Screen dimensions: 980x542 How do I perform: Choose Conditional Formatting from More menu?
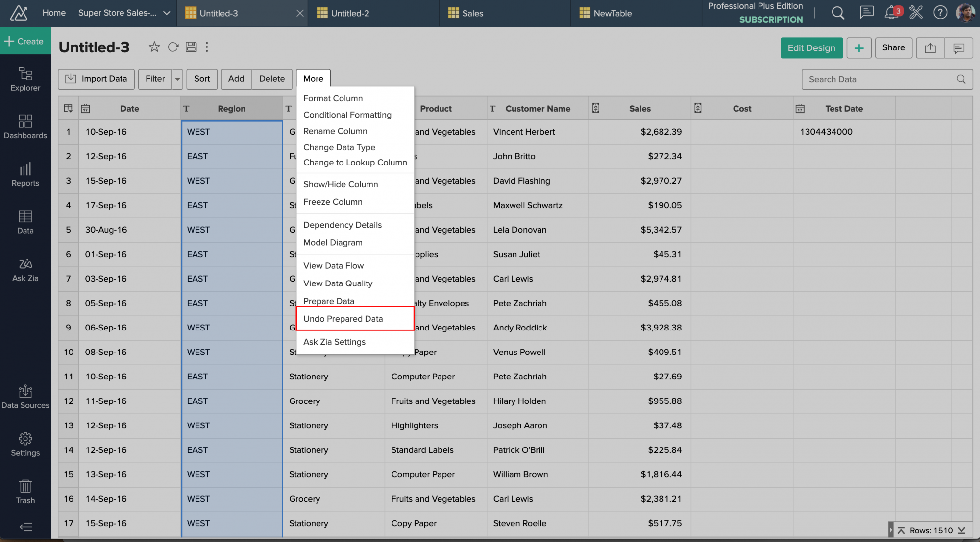(347, 115)
